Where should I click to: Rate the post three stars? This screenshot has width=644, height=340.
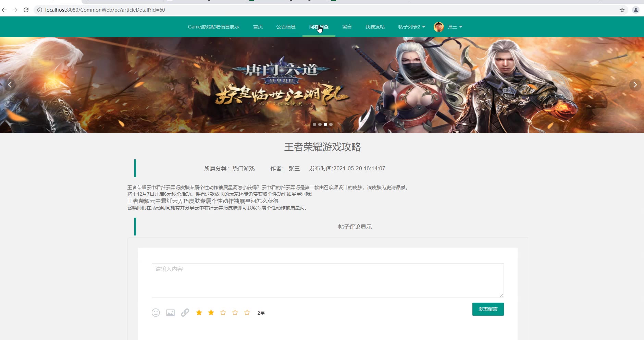tap(223, 313)
